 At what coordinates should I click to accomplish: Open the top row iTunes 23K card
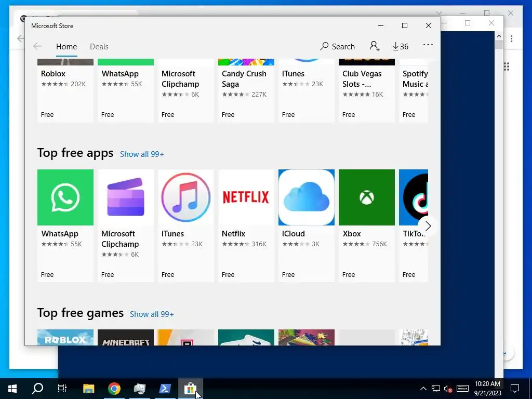click(307, 90)
